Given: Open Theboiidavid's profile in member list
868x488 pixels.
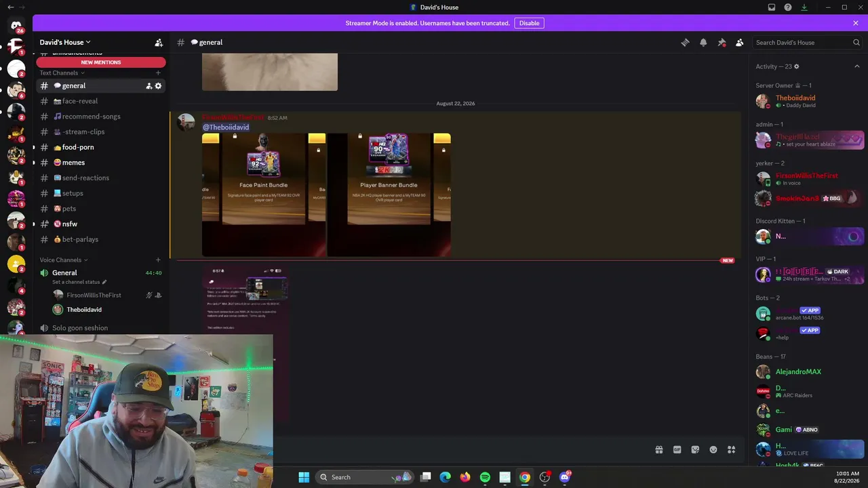Looking at the screenshot, I should (x=810, y=101).
